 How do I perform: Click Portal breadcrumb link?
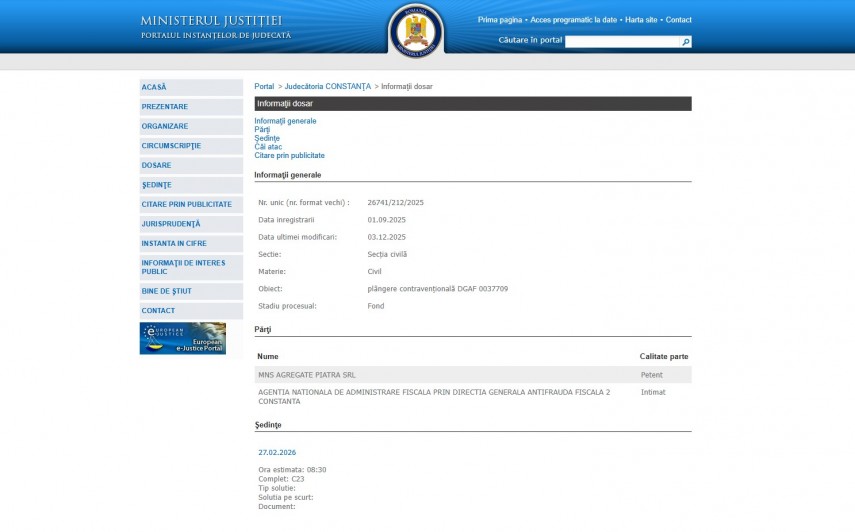click(x=264, y=87)
